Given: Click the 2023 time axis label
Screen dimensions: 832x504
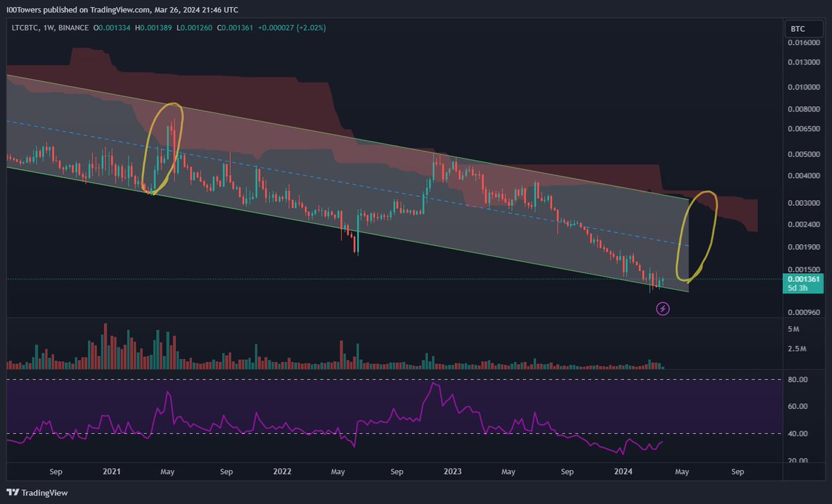Looking at the screenshot, I should (452, 472).
